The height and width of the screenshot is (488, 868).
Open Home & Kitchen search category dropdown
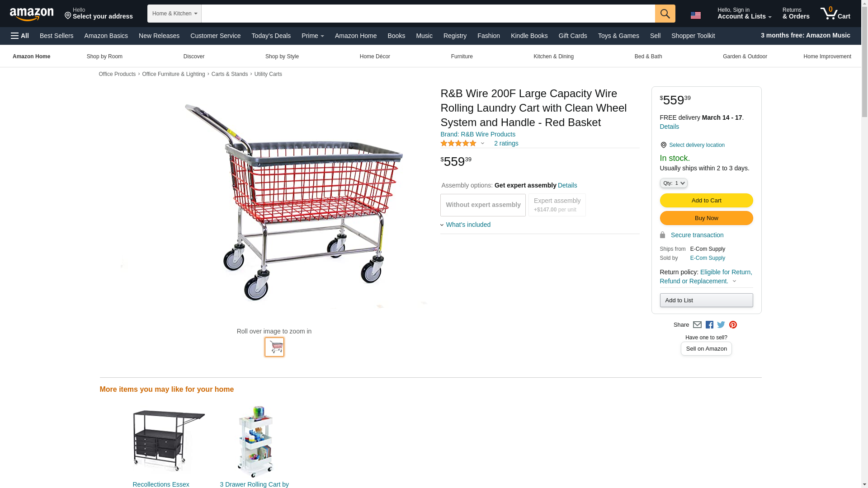[174, 14]
